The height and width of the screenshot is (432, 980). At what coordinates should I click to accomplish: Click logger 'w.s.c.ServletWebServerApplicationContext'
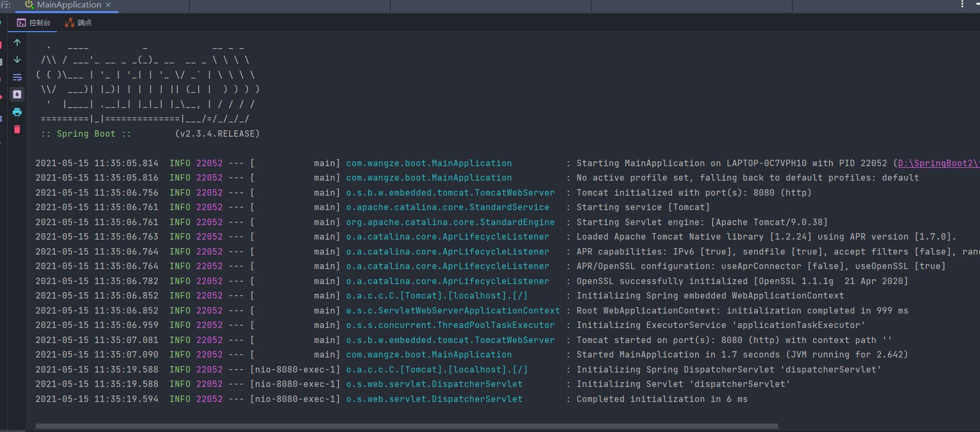(x=453, y=310)
